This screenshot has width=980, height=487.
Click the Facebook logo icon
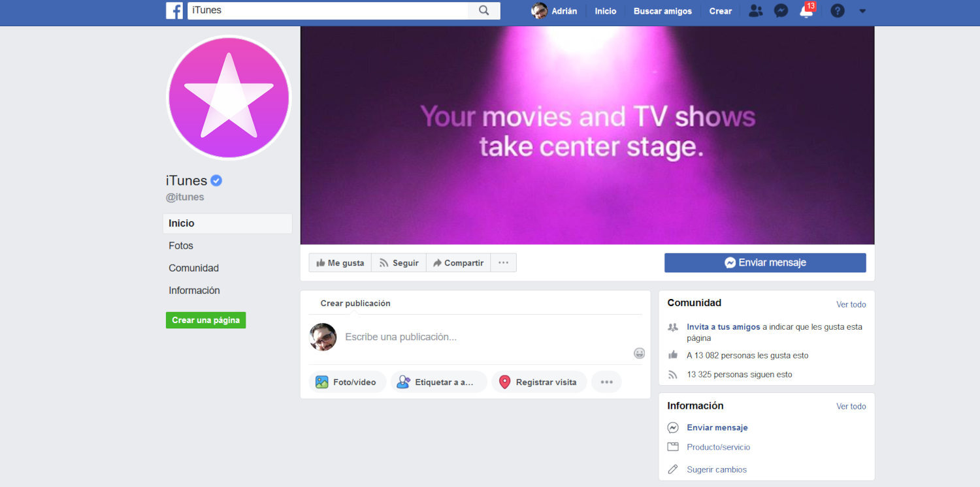coord(174,10)
